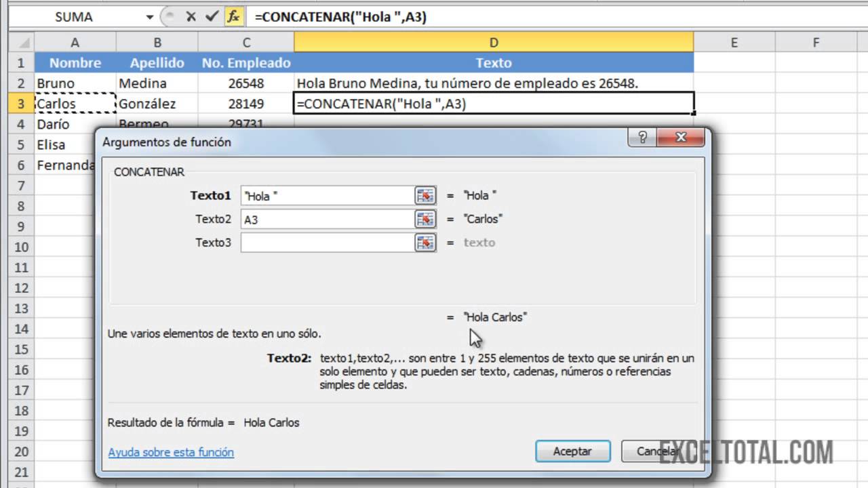
Task: Collapse dialog using Texto3 range selector icon
Action: coord(425,243)
